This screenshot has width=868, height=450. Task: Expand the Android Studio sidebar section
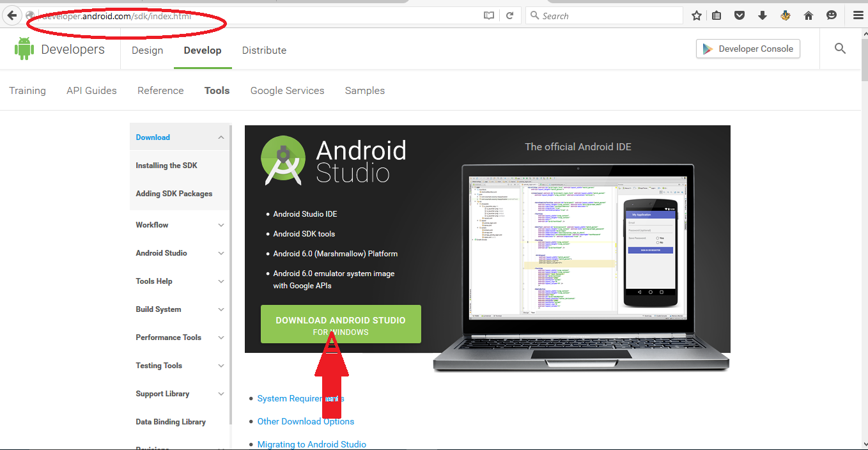click(x=221, y=253)
